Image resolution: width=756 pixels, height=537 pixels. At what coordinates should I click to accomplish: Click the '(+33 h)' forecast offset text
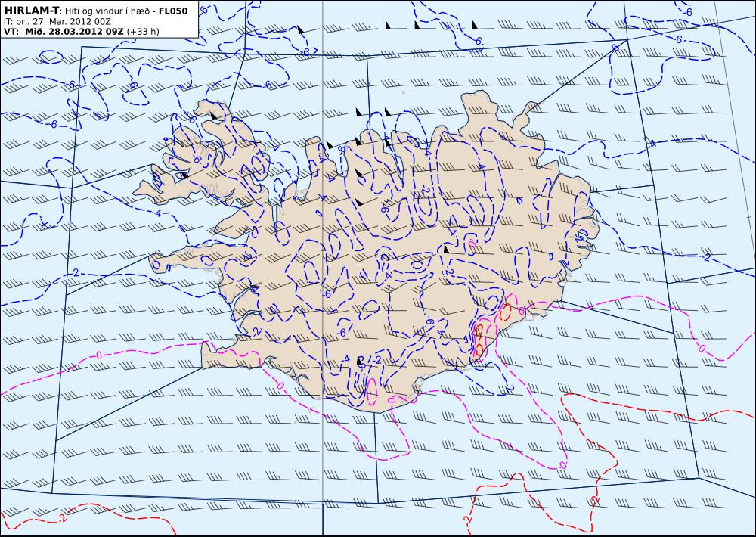click(143, 32)
